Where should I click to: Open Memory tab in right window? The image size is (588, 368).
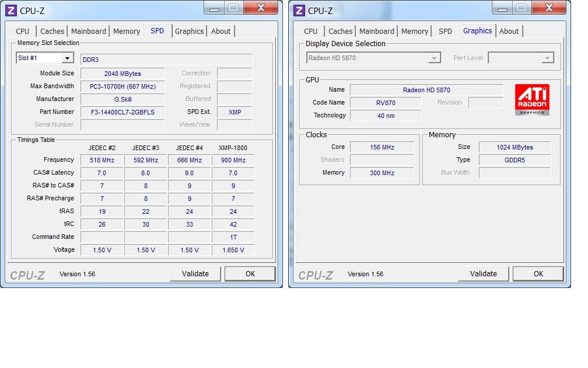click(x=414, y=31)
